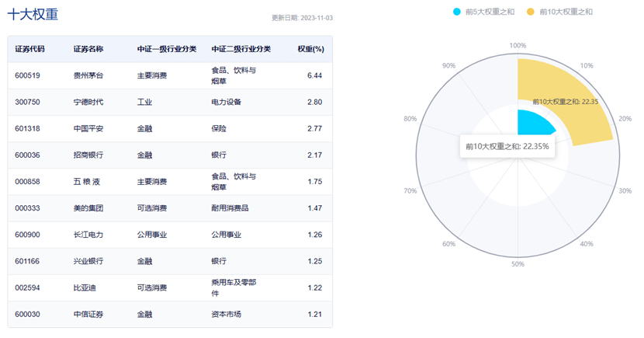
Task: Click the 十大权重 section title
Action: pos(33,15)
